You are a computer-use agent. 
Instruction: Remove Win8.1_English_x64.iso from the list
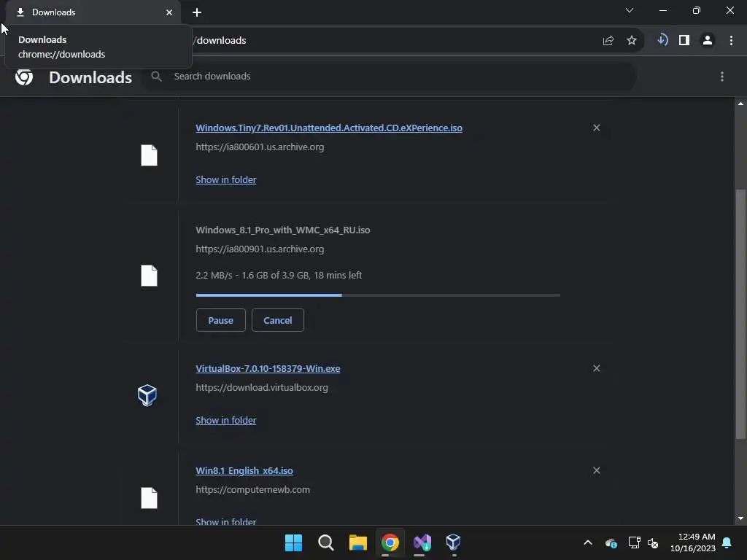click(x=597, y=470)
